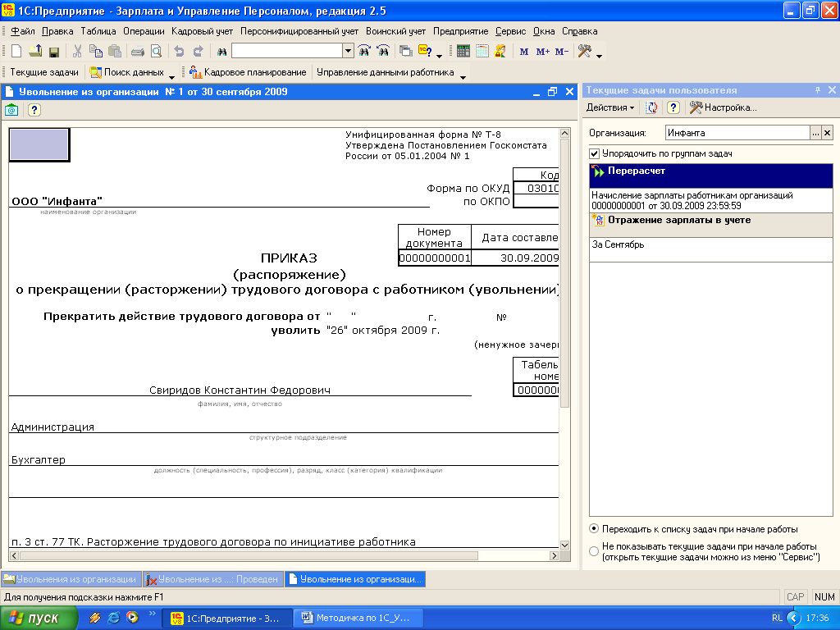Open the Настройка... settings of the tasks panel
The width and height of the screenshot is (840, 630).
724,107
